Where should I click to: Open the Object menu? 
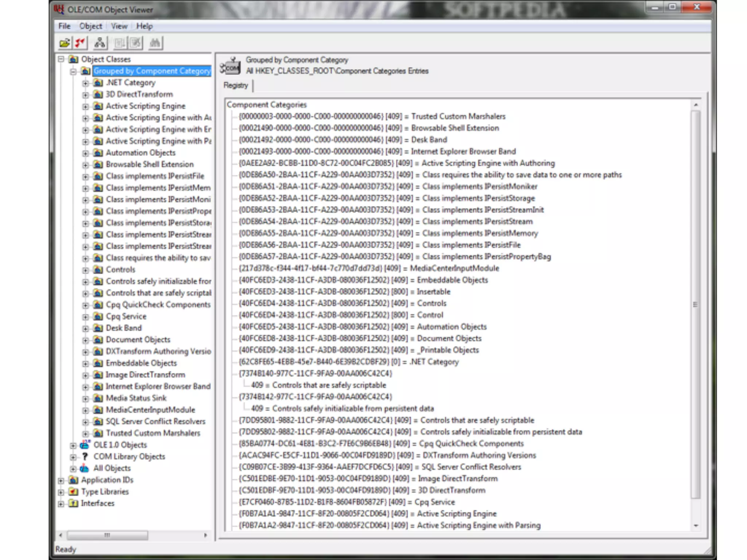click(x=90, y=26)
